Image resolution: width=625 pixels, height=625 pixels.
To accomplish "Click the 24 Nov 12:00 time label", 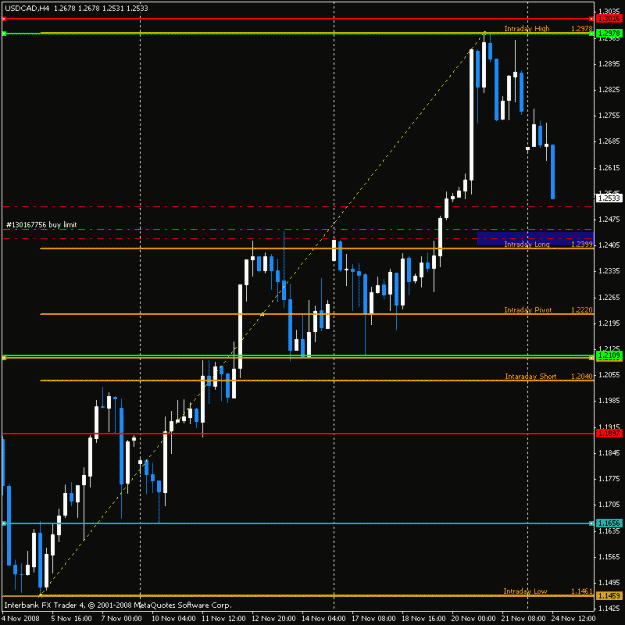I will [573, 618].
